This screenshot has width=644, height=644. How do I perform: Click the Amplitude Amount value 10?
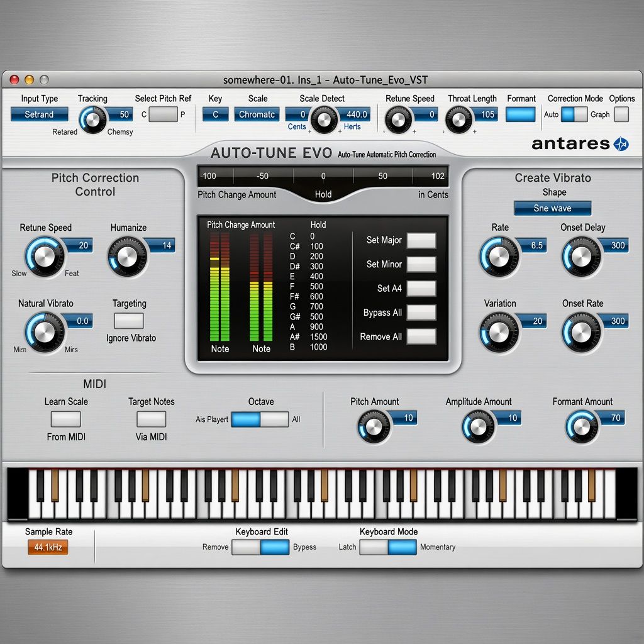(x=508, y=418)
